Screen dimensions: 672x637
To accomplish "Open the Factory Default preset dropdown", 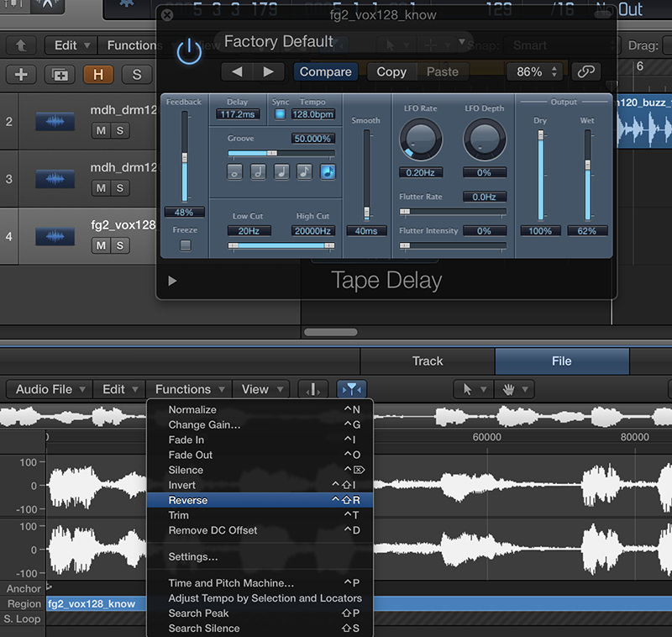I will point(343,42).
